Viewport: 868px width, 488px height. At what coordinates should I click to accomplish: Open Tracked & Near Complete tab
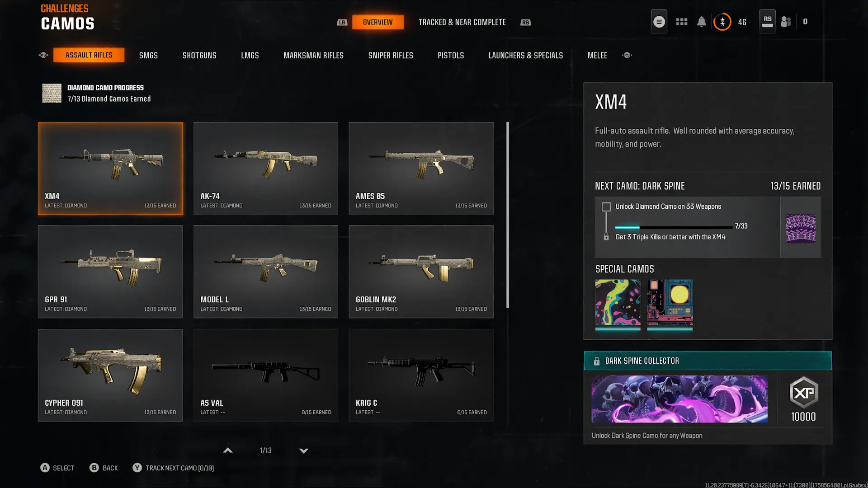[462, 22]
